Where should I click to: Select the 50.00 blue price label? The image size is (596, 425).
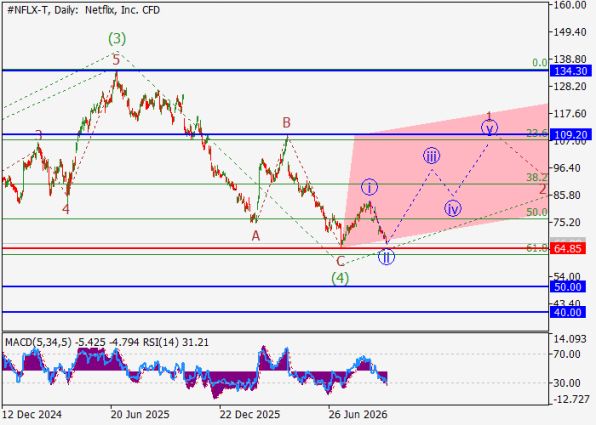click(567, 287)
